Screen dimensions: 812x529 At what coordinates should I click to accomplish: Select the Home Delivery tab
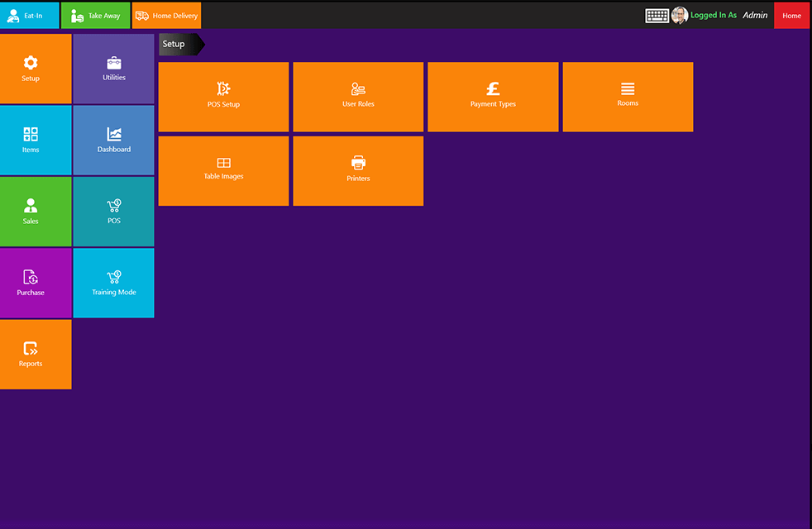(166, 16)
